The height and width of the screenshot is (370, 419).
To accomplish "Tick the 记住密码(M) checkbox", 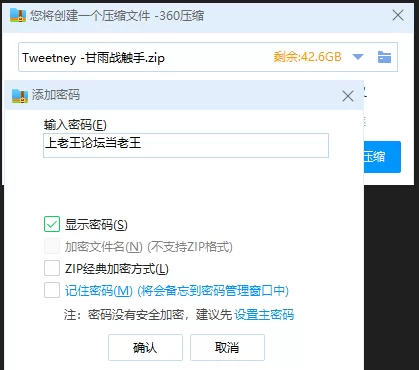I will click(52, 290).
